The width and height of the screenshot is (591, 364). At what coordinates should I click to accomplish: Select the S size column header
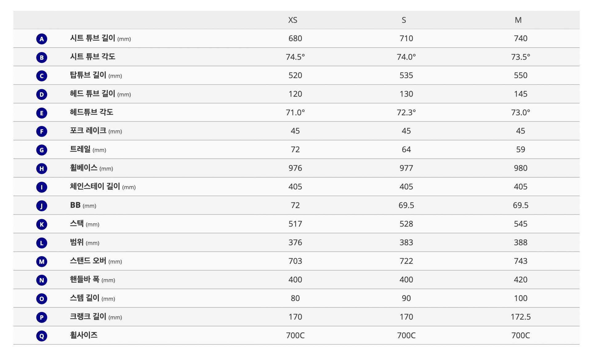(404, 20)
